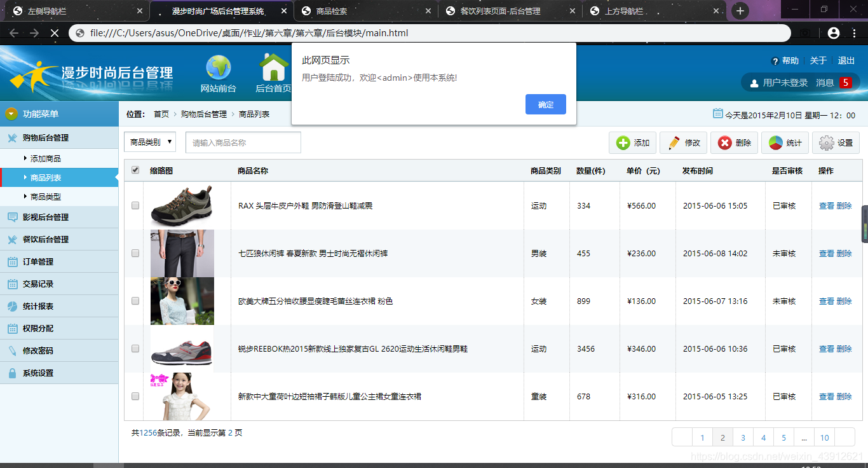Click the price ¥566.00 cell
Image resolution: width=868 pixels, height=468 pixels.
point(641,205)
